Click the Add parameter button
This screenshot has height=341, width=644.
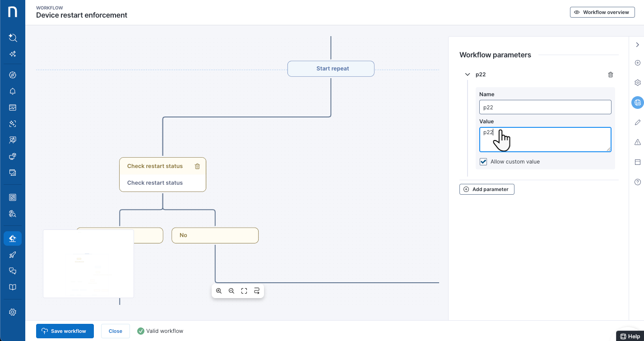486,189
